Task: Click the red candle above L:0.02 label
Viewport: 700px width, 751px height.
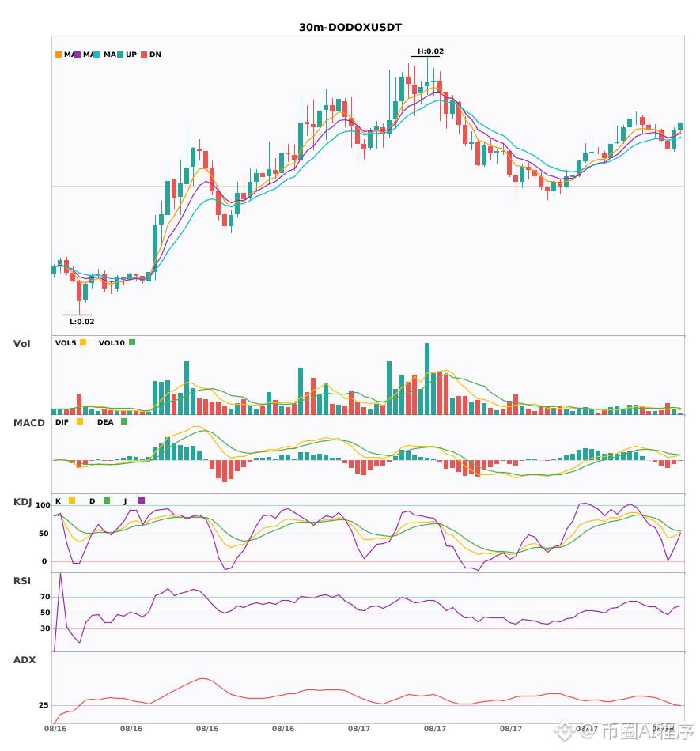Action: click(79, 291)
